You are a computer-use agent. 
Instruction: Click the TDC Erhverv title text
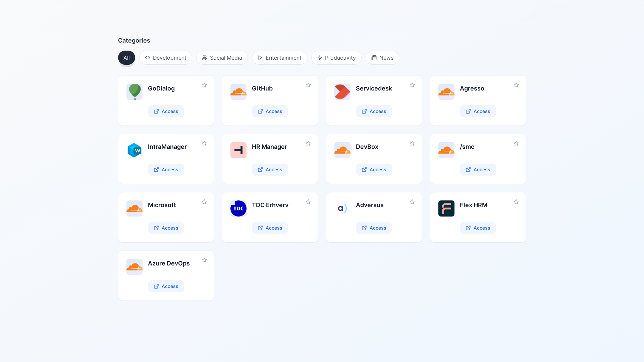point(270,205)
